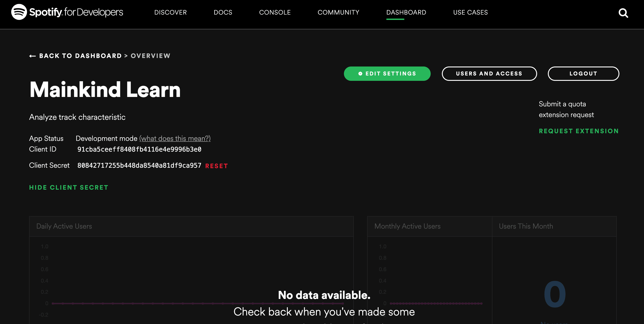The width and height of the screenshot is (644, 324).
Task: Hide the client secret
Action: (x=69, y=188)
